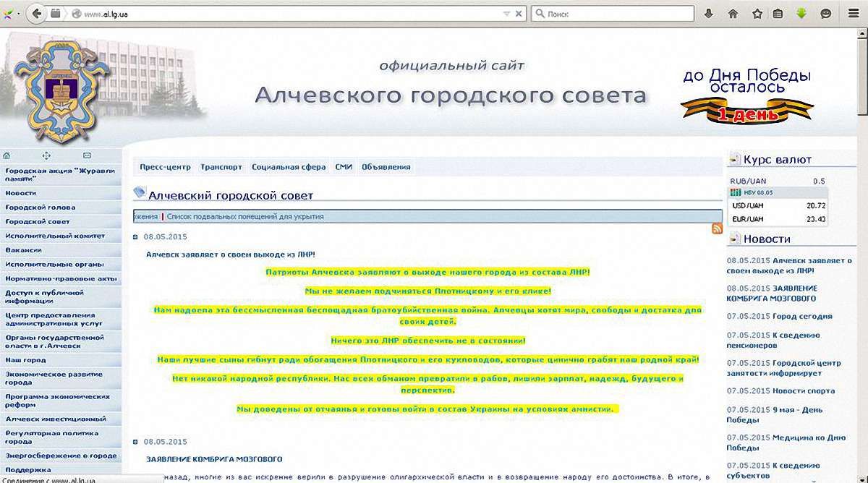Click EUR/UAH rate 23.43
The width and height of the screenshot is (868, 483).
coord(816,219)
